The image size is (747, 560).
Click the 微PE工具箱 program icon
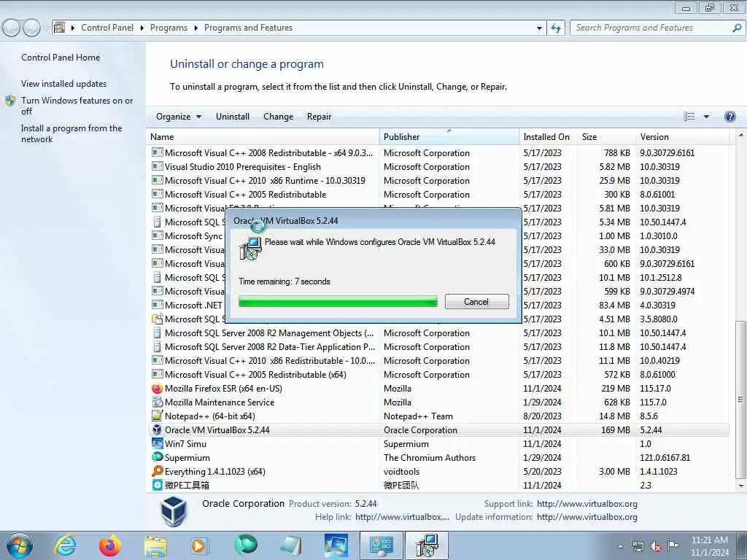coord(157,485)
